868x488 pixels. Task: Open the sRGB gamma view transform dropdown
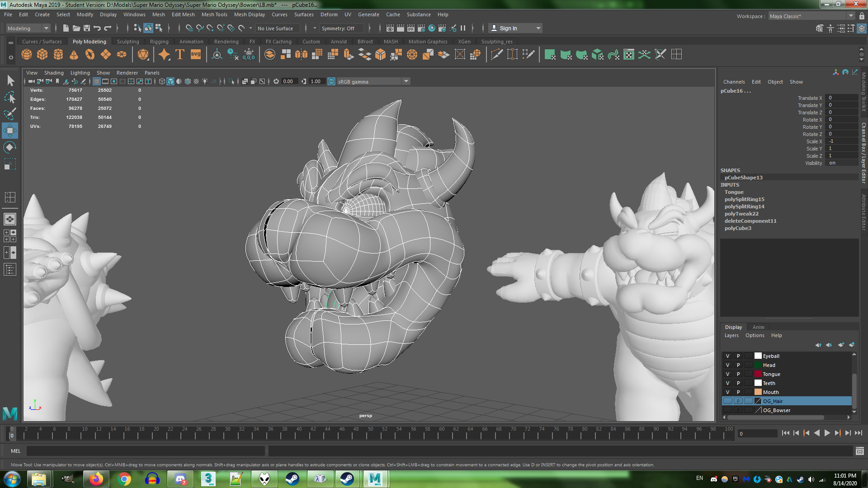(x=373, y=81)
